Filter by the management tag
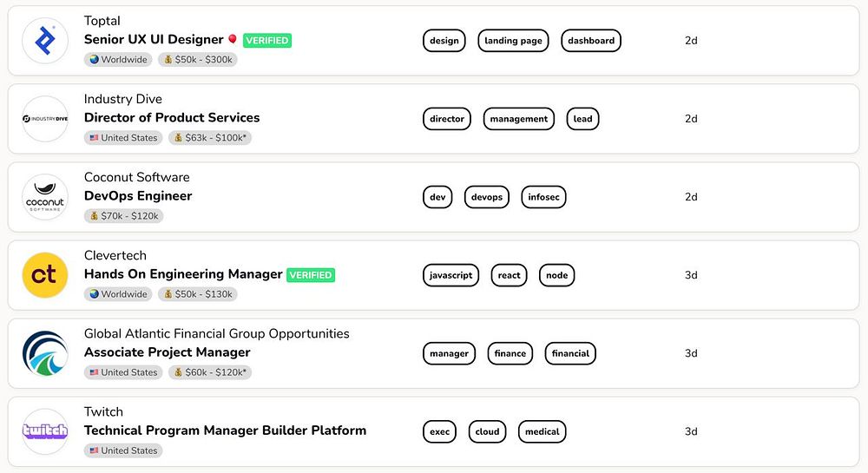This screenshot has width=868, height=473. [x=519, y=118]
